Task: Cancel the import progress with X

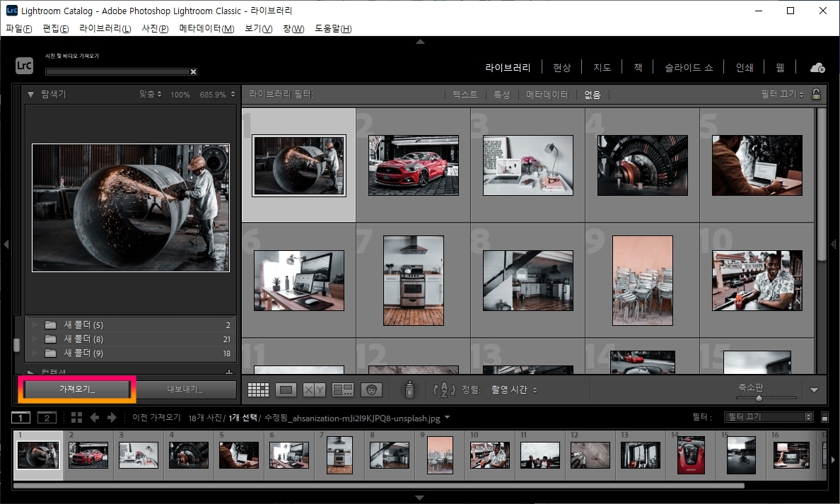Action: pyautogui.click(x=194, y=72)
